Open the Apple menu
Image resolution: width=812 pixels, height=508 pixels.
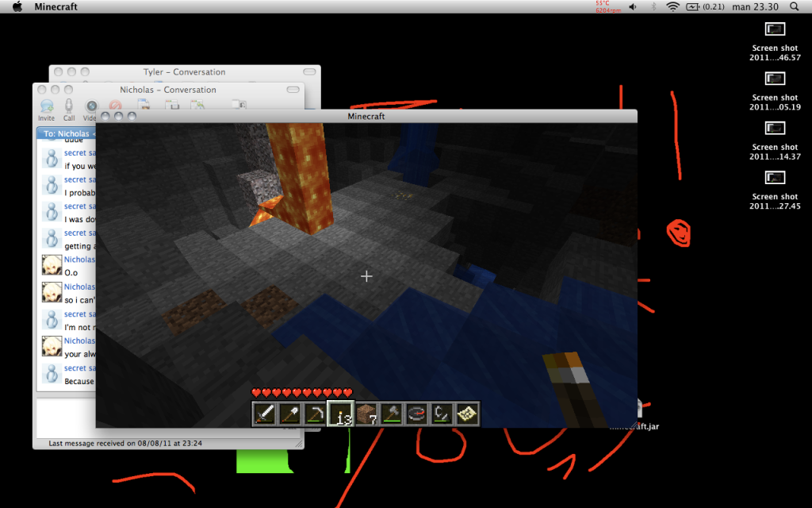click(17, 6)
